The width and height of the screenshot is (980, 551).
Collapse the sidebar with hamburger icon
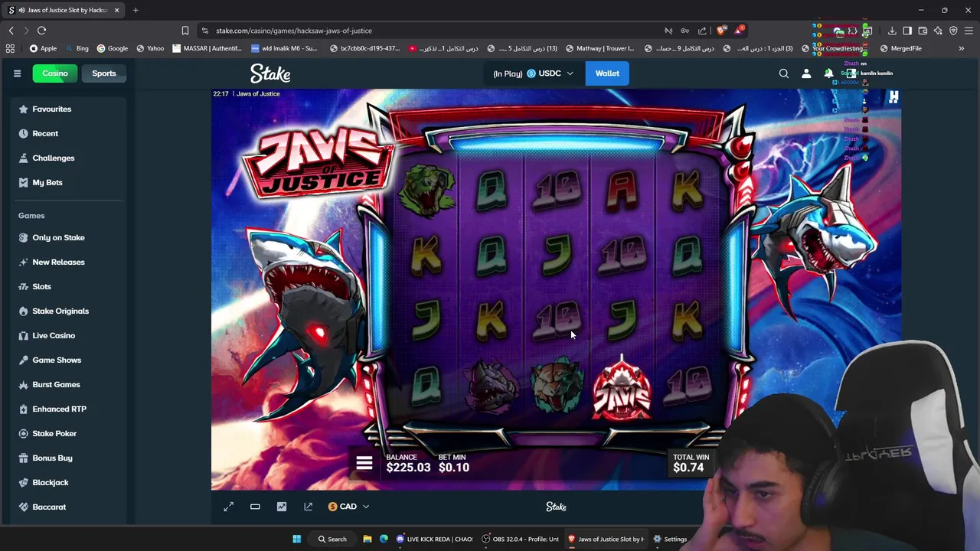17,73
